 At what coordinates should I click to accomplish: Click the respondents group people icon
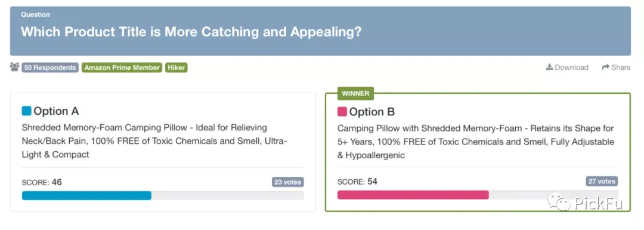pos(15,67)
